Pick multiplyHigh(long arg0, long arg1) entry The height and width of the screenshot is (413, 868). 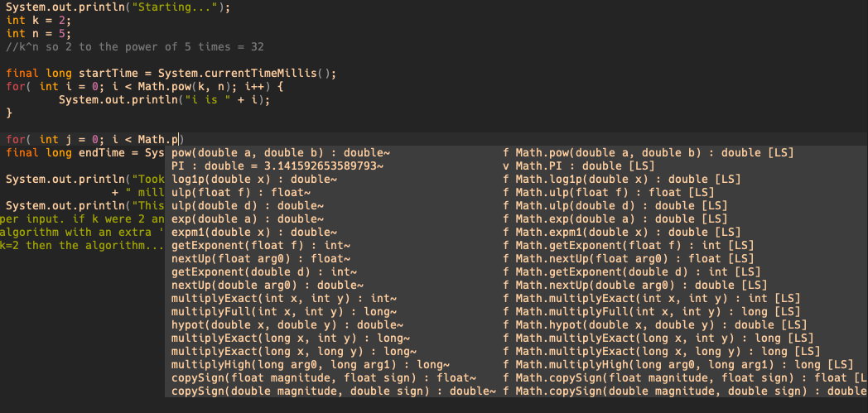coord(517,365)
